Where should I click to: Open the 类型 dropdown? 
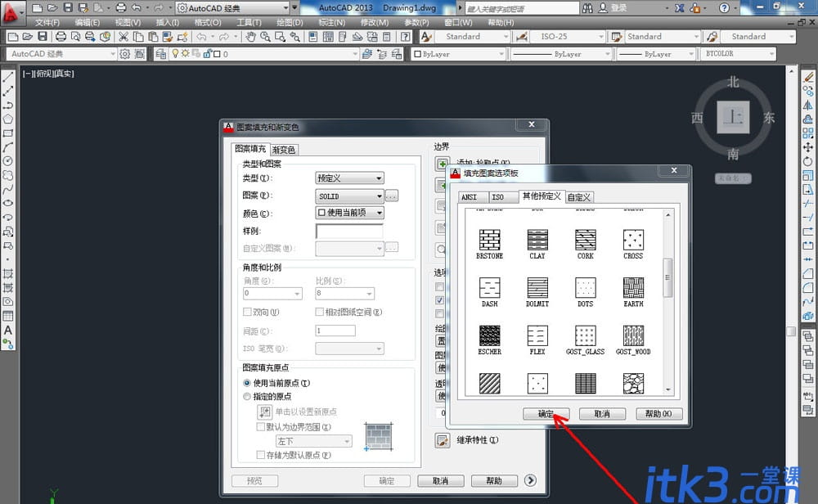[349, 178]
